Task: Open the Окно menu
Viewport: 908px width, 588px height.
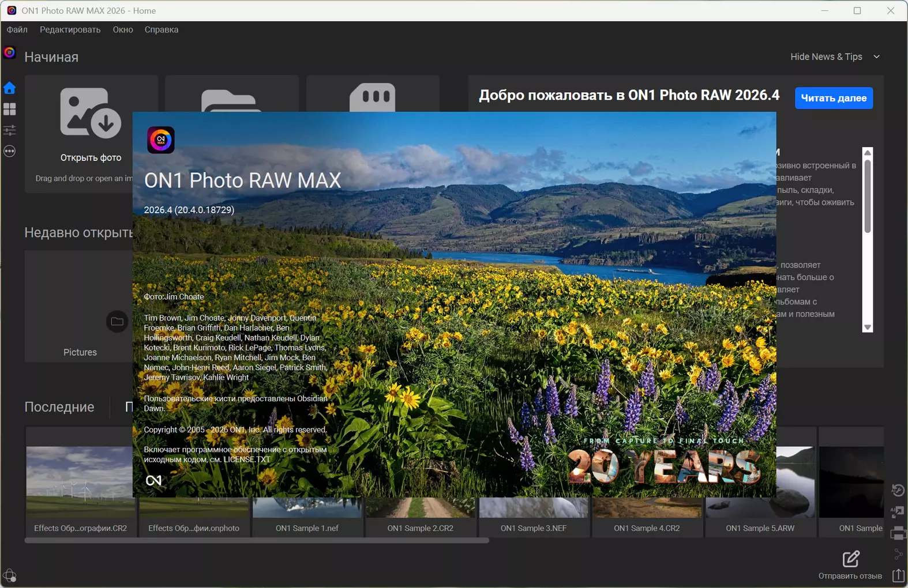Action: 123,29
